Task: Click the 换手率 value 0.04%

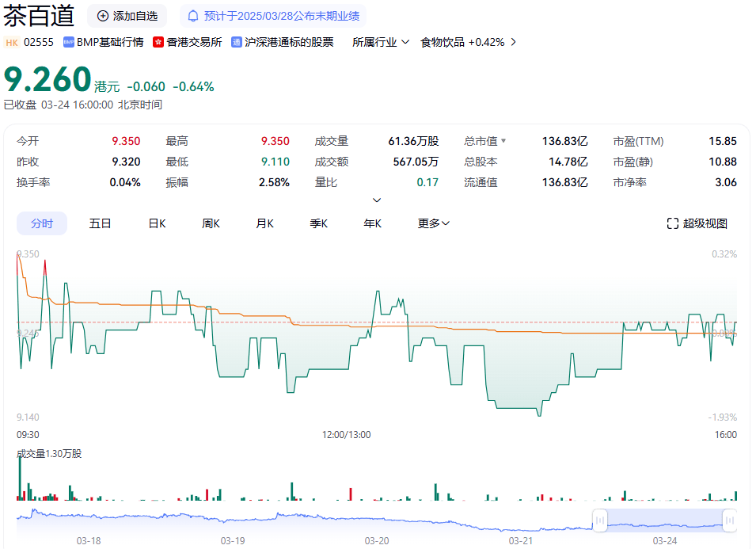Action: (125, 182)
